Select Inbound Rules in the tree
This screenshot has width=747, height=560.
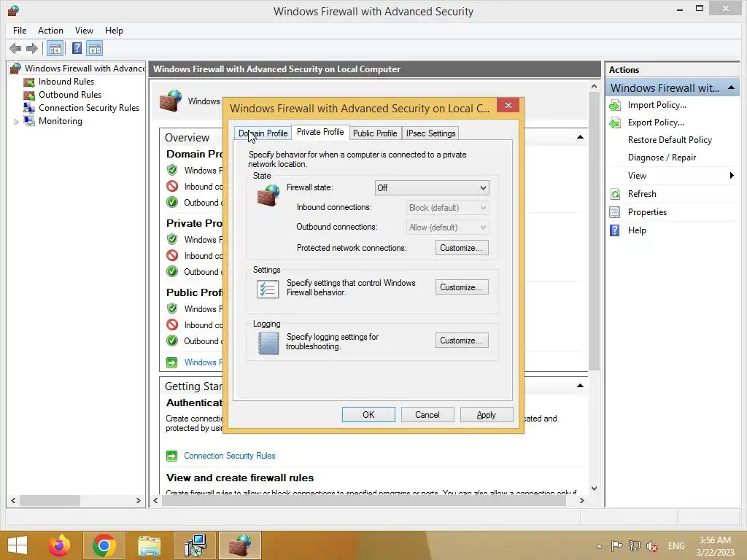(66, 82)
